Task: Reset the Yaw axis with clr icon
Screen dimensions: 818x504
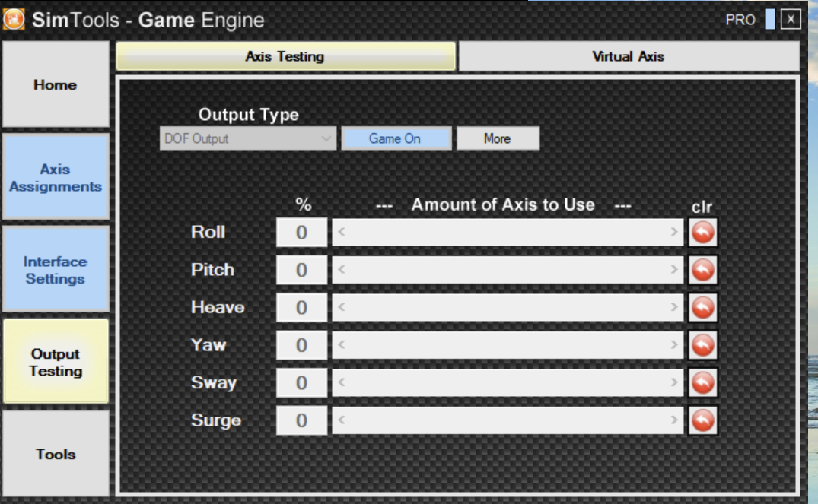Action: point(702,345)
